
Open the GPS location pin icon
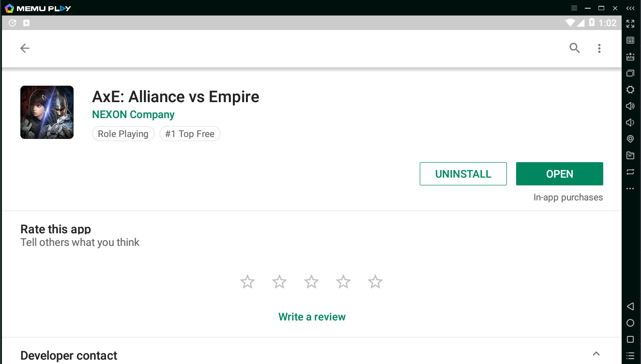(x=630, y=139)
